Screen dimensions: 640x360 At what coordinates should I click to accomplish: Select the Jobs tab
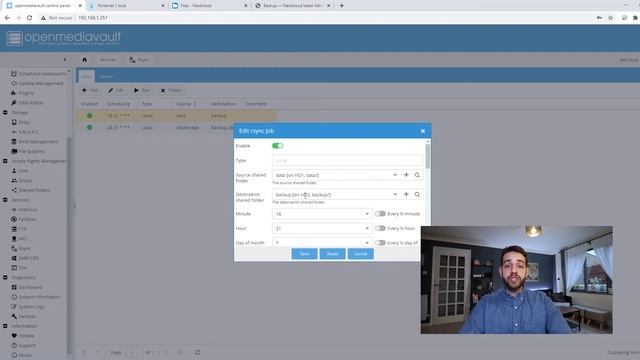tap(86, 76)
